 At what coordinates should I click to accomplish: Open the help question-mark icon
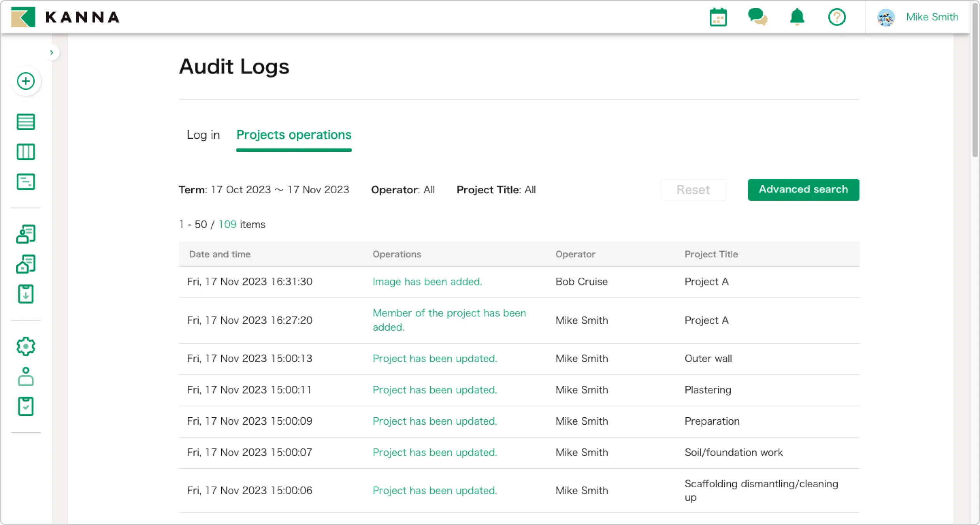click(837, 17)
